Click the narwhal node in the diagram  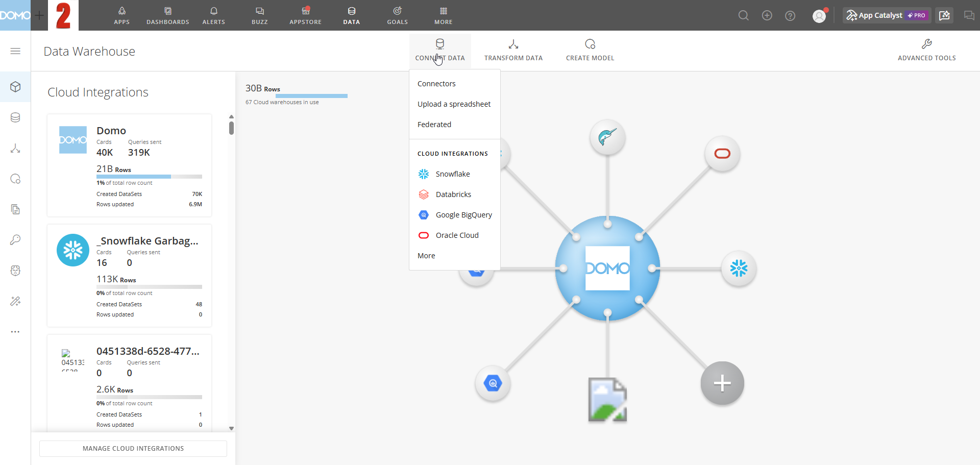[x=607, y=137]
